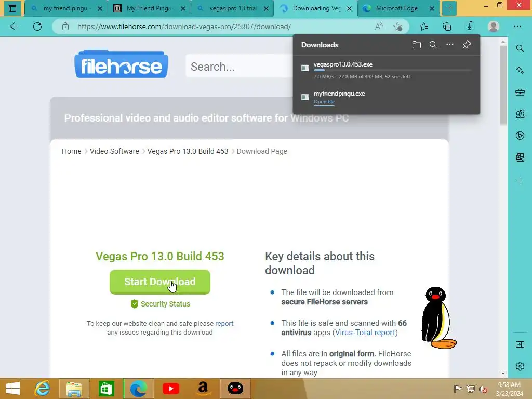
Task: Open the Windows Start button
Action: [x=13, y=389]
